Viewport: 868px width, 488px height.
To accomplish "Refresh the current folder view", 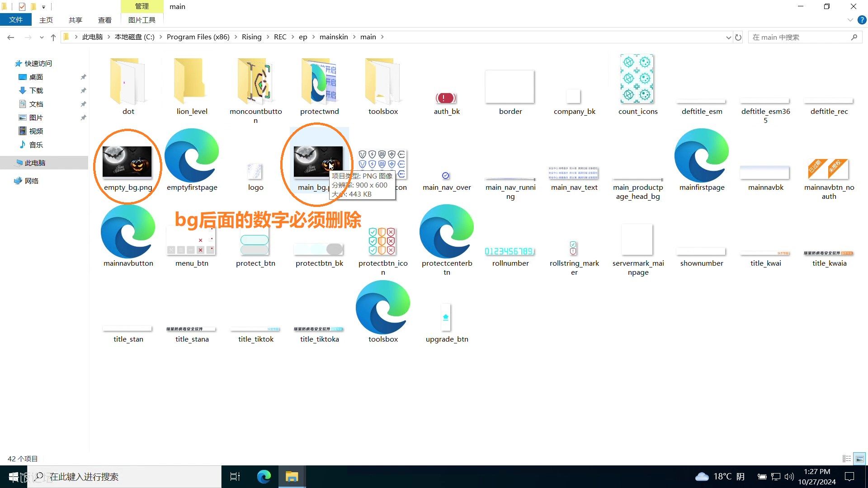I will (738, 38).
